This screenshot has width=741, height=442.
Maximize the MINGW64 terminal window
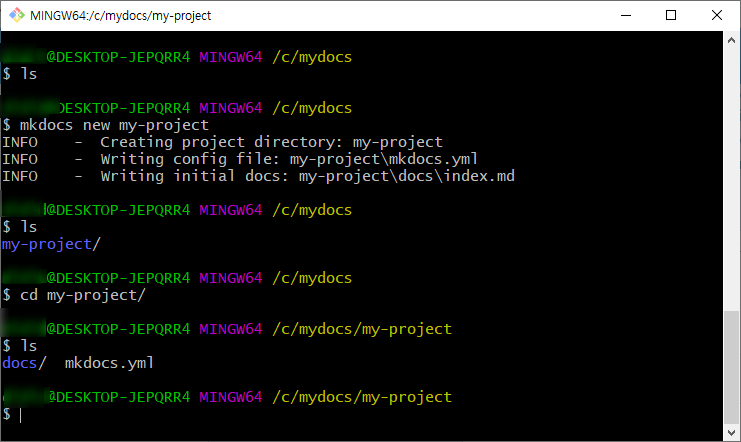(x=671, y=16)
